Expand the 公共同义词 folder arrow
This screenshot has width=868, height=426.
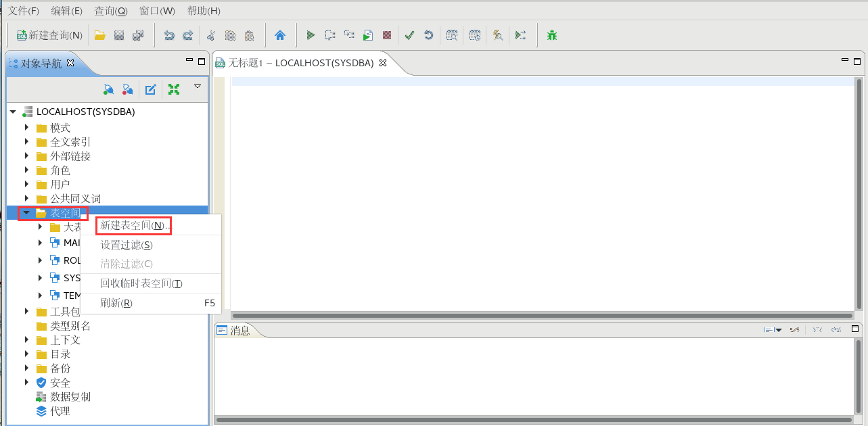coord(26,198)
